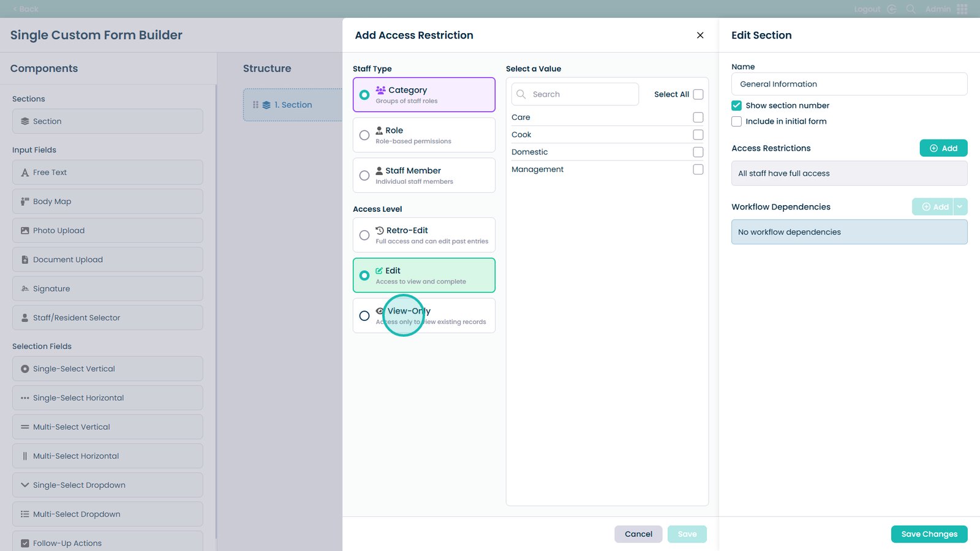Tick the Care category checkbox
Screen dimensions: 980x551
click(x=698, y=117)
